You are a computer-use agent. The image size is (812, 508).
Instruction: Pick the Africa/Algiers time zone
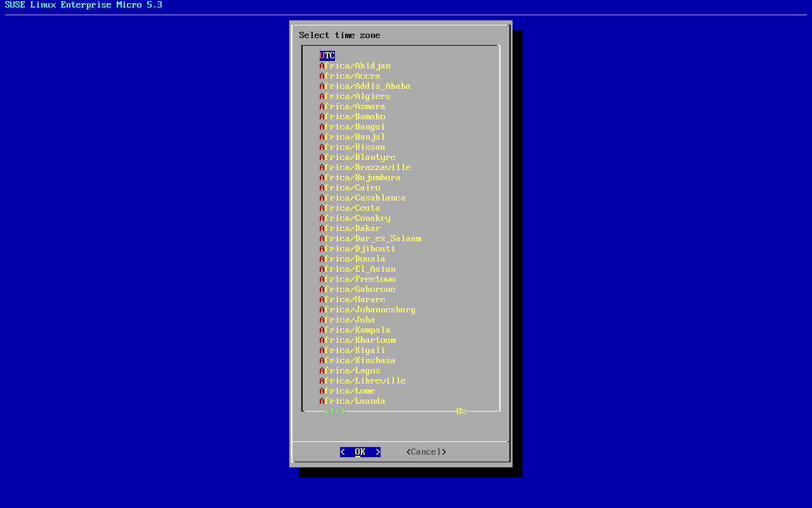pos(355,97)
